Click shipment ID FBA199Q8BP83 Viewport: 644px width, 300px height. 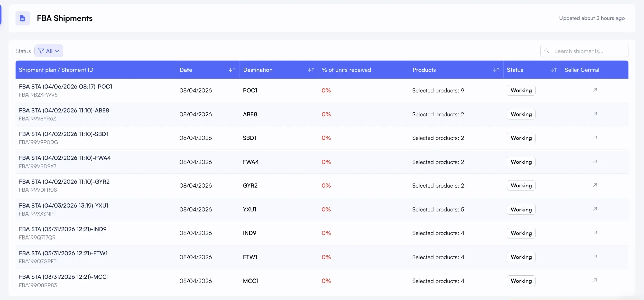[38, 285]
